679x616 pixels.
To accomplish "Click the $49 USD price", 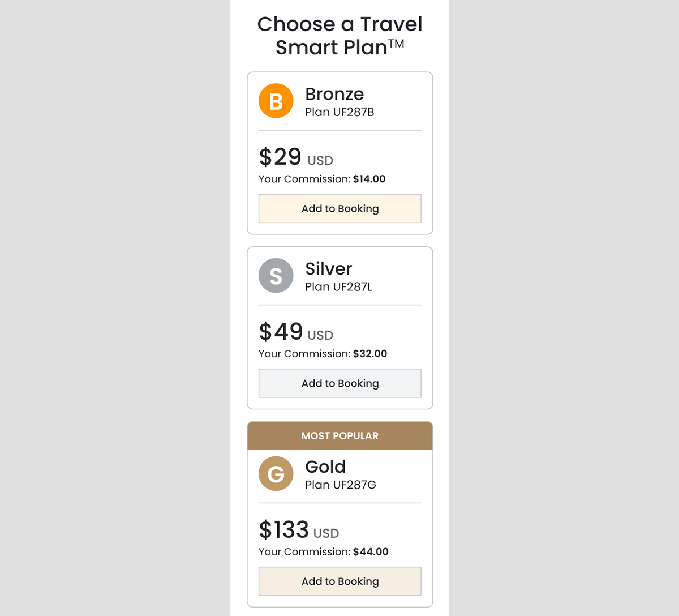I will [x=296, y=332].
